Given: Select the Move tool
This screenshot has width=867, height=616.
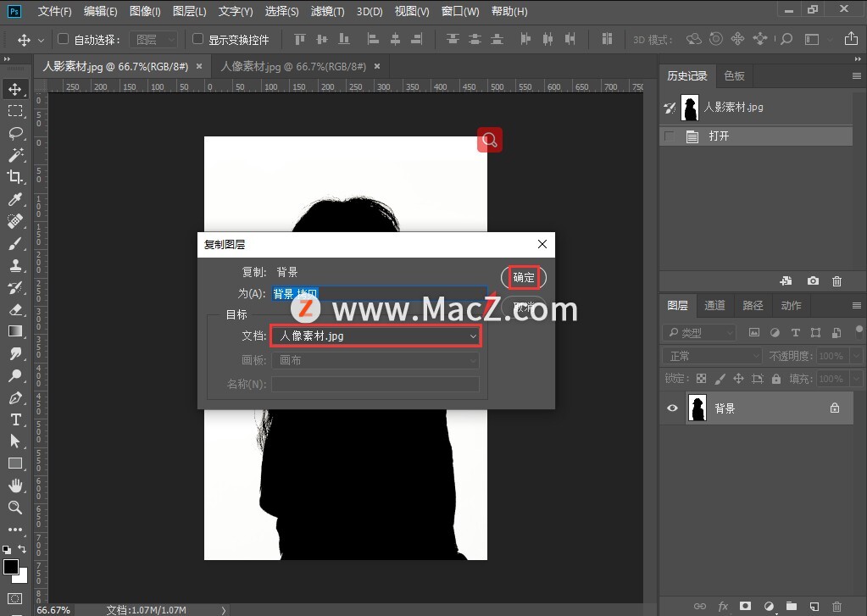Looking at the screenshot, I should point(15,89).
